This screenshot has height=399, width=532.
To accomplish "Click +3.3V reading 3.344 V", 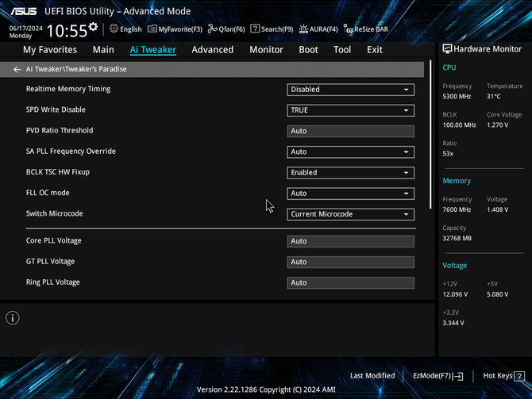I will tap(453, 323).
